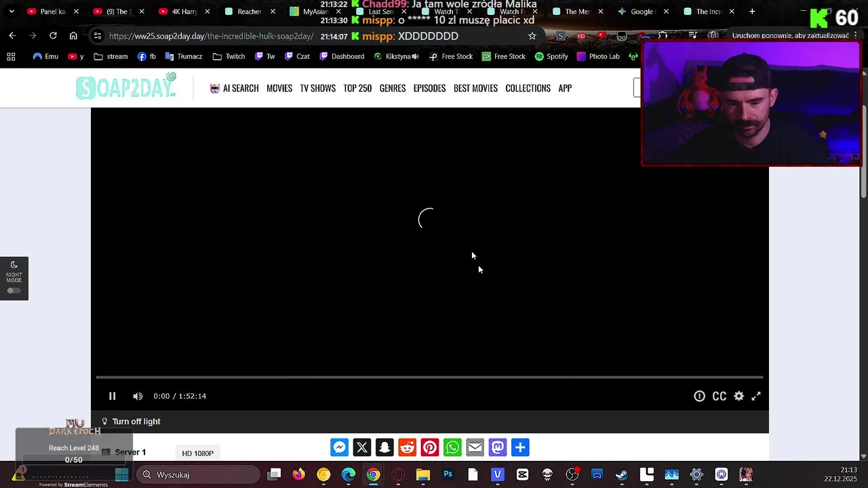Screen dimensions: 868x488
Task: Open the tab search dropdown arrow
Action: click(x=12, y=12)
